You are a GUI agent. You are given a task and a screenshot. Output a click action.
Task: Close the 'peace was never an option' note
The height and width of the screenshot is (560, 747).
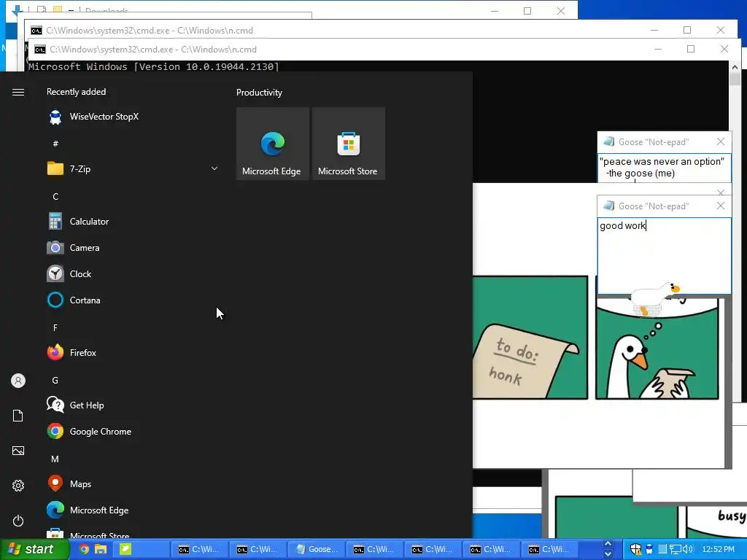click(720, 141)
